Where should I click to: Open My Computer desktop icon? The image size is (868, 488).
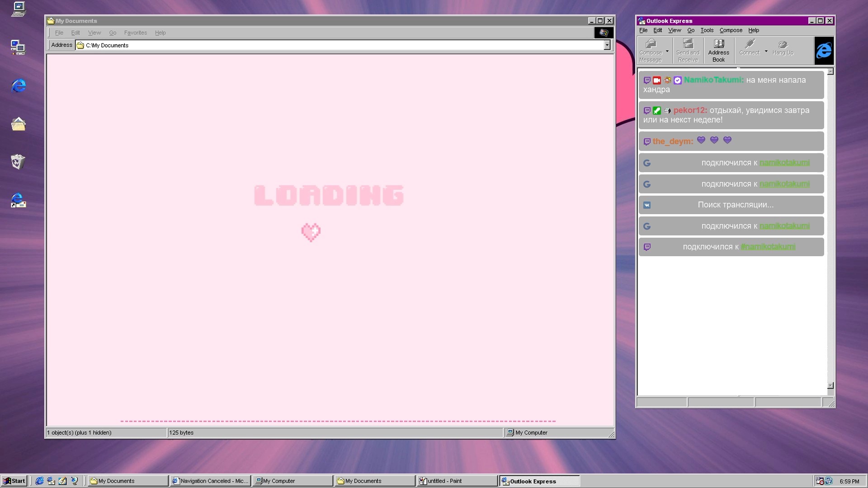(x=18, y=9)
